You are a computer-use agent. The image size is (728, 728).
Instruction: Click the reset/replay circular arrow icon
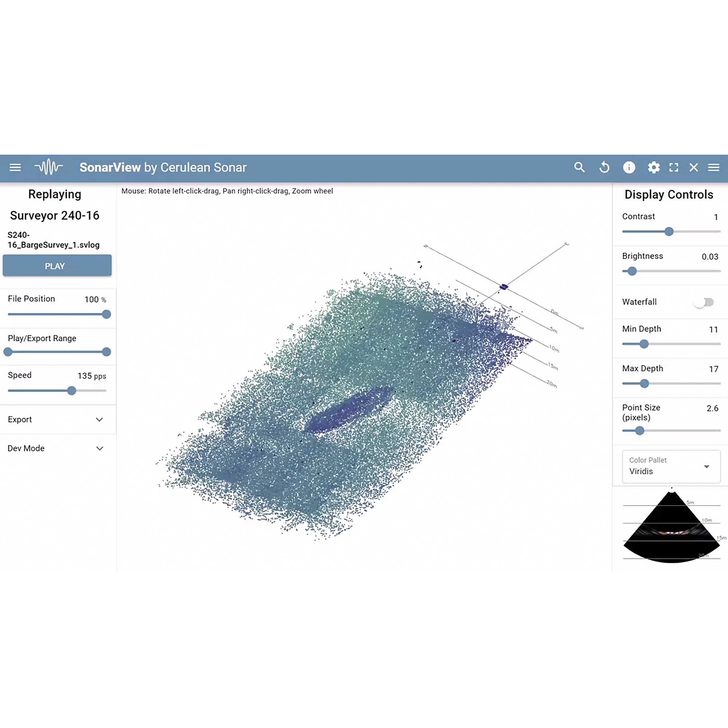[604, 167]
